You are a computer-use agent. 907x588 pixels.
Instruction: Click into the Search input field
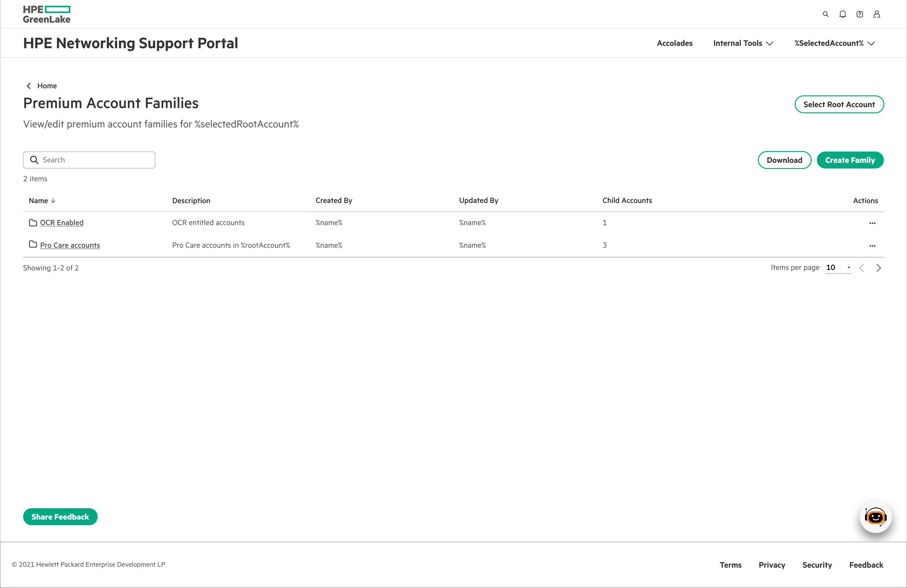pos(95,160)
